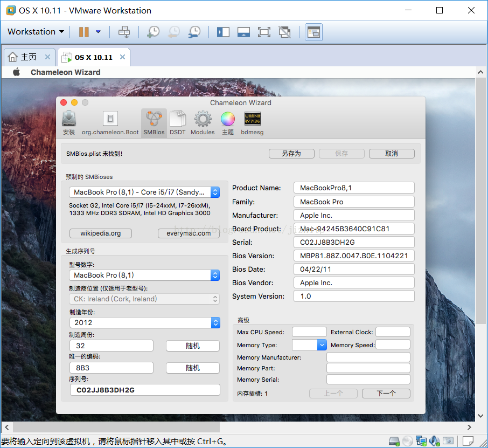Open the 主题 themes color wheel pane
This screenshot has width=488, height=448.
pyautogui.click(x=228, y=123)
